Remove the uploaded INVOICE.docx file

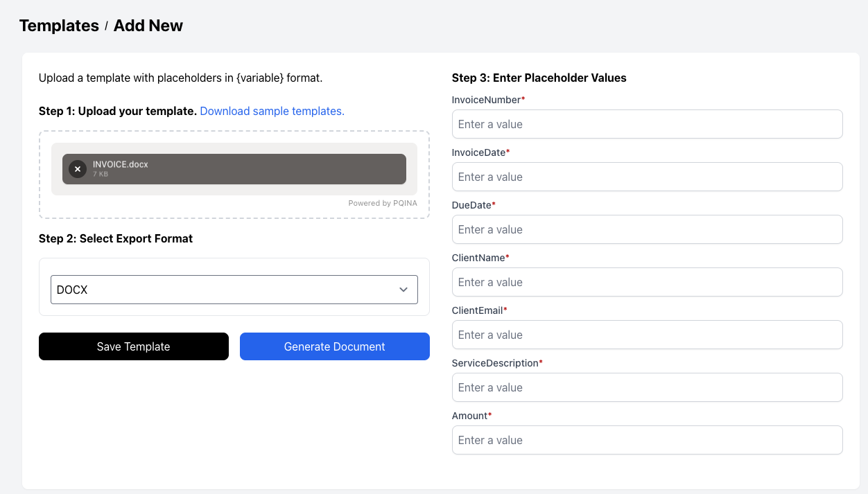click(77, 168)
